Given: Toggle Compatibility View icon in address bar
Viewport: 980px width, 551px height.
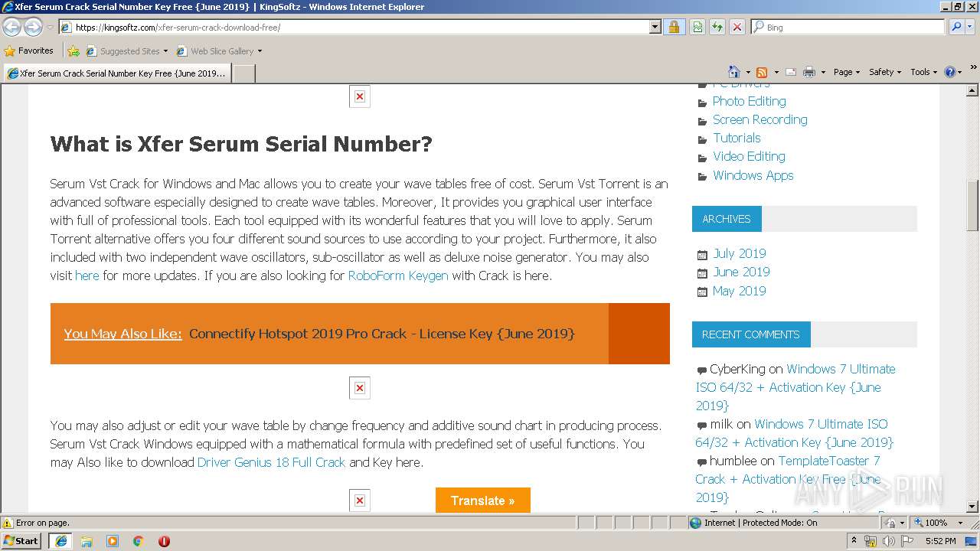Looking at the screenshot, I should pos(697,27).
